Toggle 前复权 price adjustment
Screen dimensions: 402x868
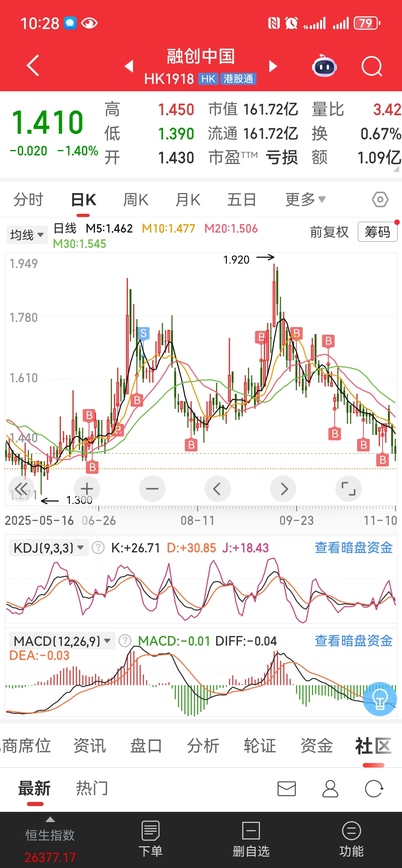(329, 232)
